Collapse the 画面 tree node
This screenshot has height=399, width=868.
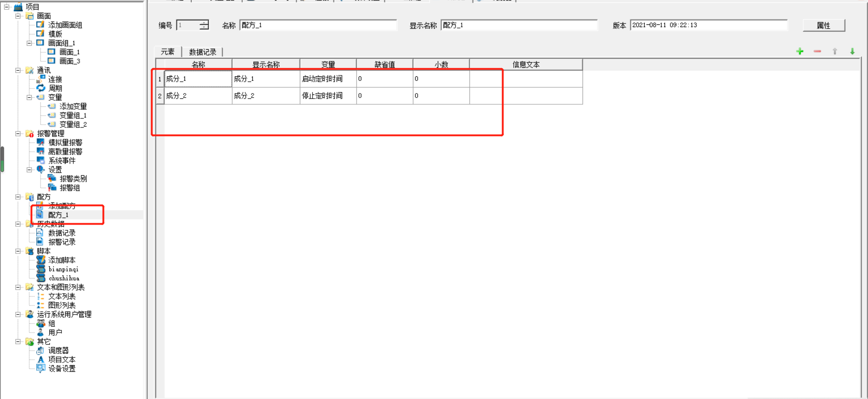18,16
